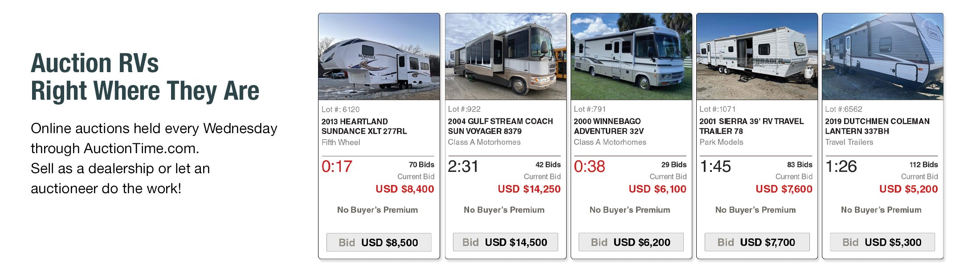Click the Bid USD $14,500 button for the Gulf Stream
This screenshot has height=276, width=980.
click(506, 242)
